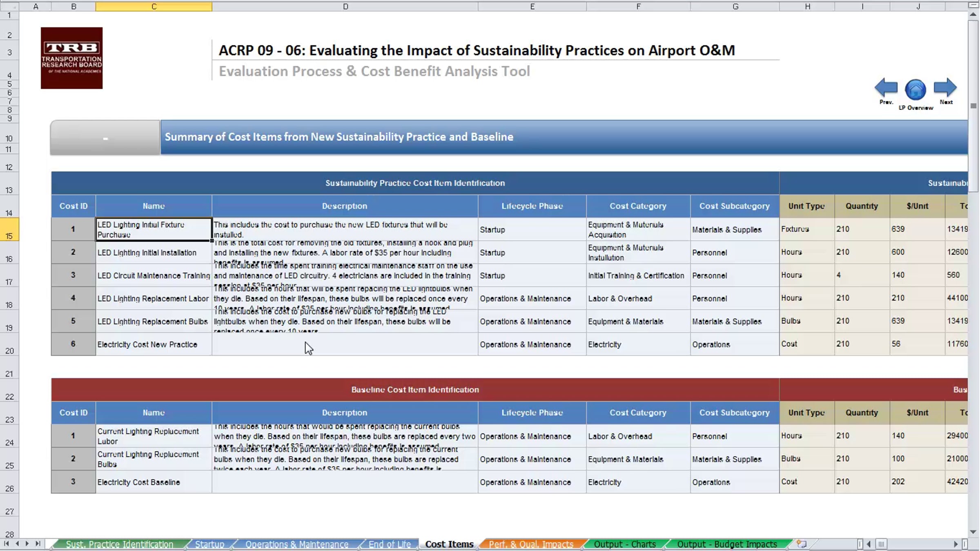This screenshot has height=551, width=980.
Task: Click quantity value 4 for training row
Action: tap(862, 275)
